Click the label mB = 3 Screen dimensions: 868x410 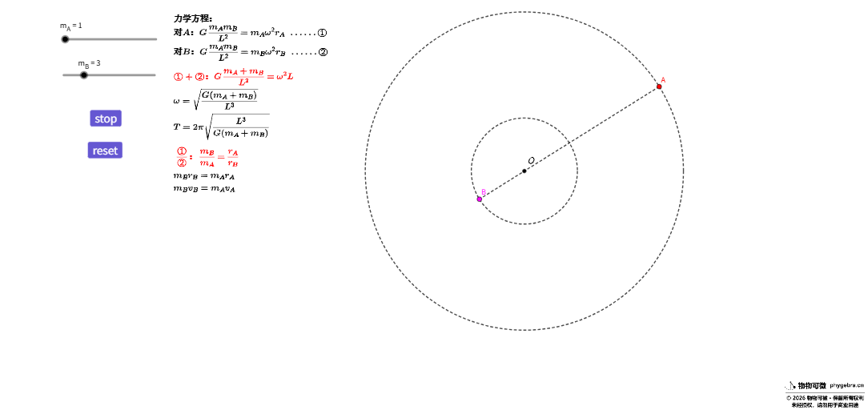pyautogui.click(x=89, y=63)
